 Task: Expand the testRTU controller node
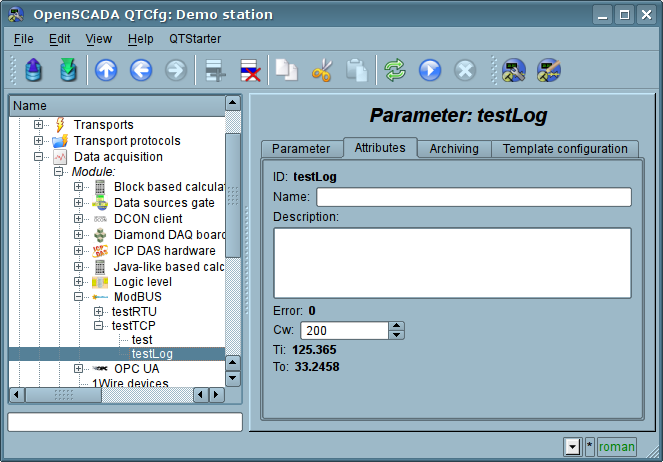click(99, 311)
